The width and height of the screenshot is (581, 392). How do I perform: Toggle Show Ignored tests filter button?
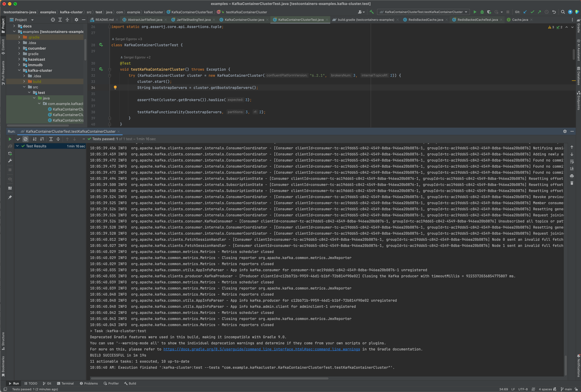tap(25, 139)
